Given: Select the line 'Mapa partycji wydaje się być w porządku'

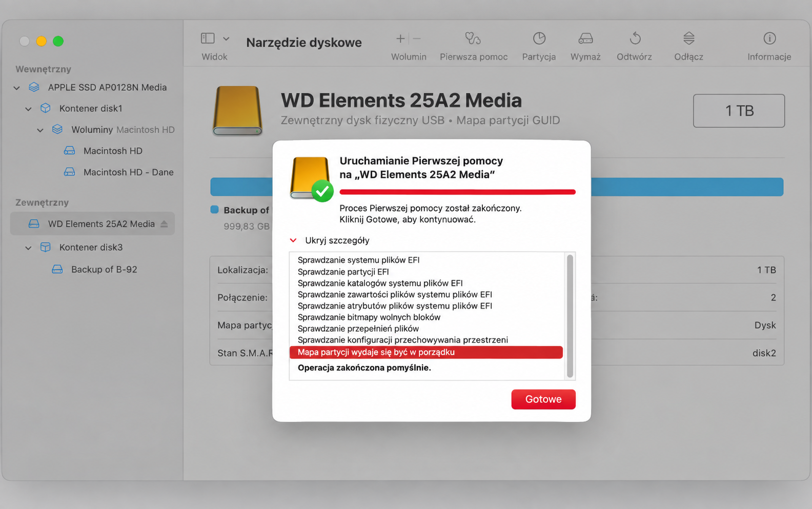Looking at the screenshot, I should pyautogui.click(x=426, y=352).
